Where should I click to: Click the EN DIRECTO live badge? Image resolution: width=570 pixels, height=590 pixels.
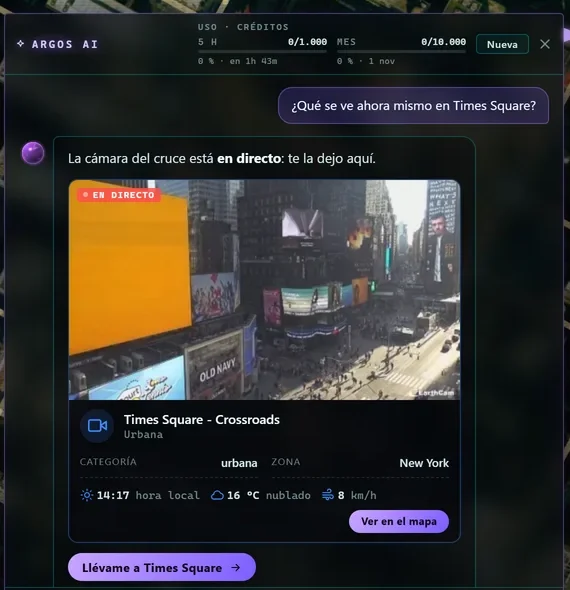tap(119, 195)
